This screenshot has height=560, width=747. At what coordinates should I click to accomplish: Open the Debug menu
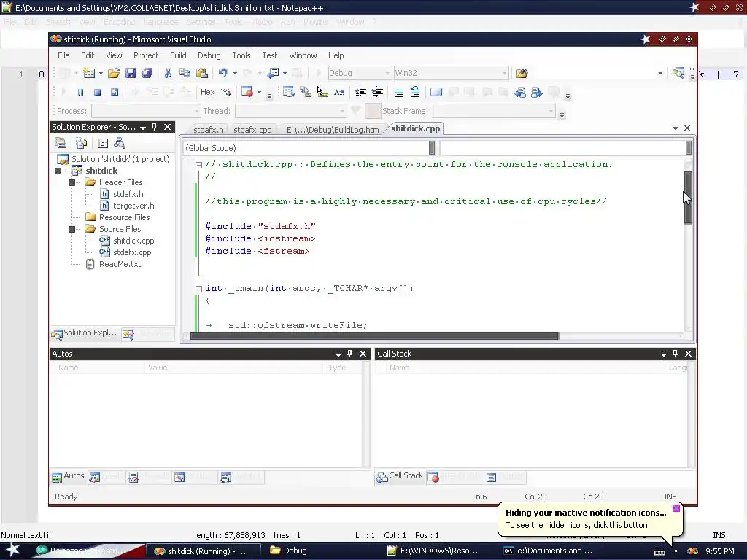[x=209, y=55]
